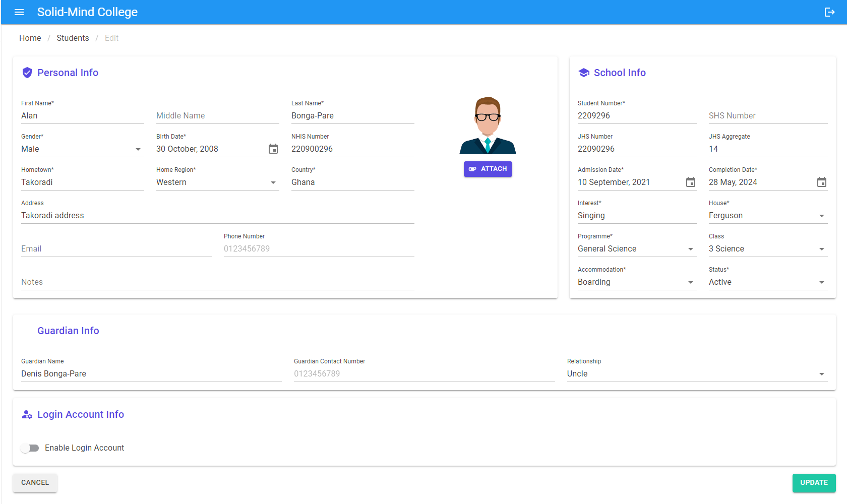Click the Personal Info shield icon

27,73
